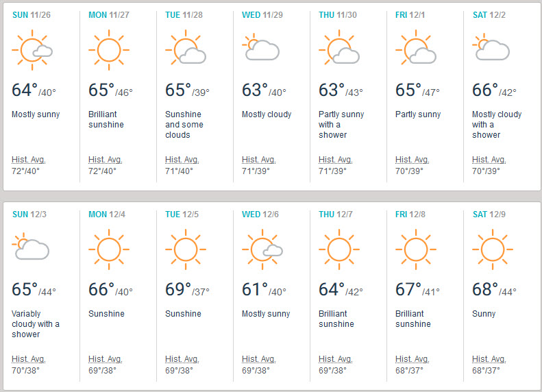Screen dimensions: 542x392
Task: Click the weather icon for WED 12/6
Action: click(x=262, y=249)
